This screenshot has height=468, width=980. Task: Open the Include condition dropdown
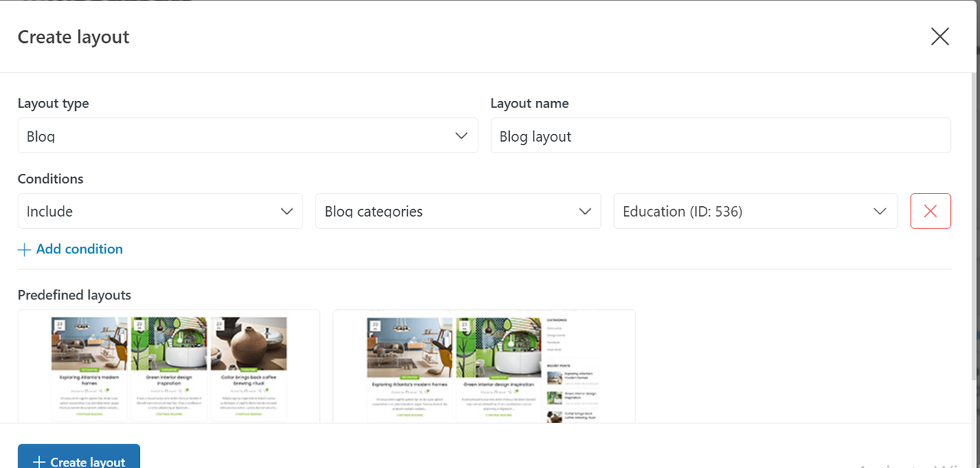pos(160,211)
